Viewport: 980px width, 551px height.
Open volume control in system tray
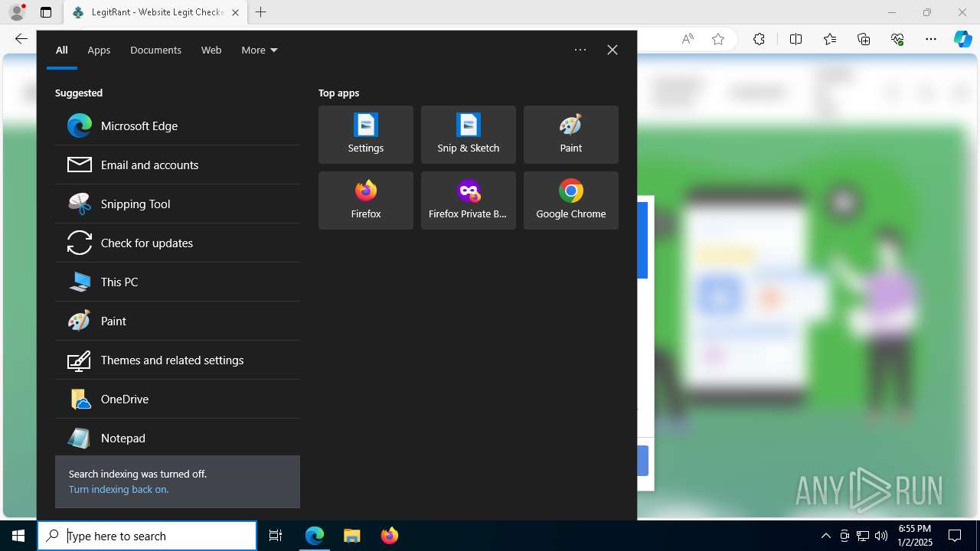[881, 536]
